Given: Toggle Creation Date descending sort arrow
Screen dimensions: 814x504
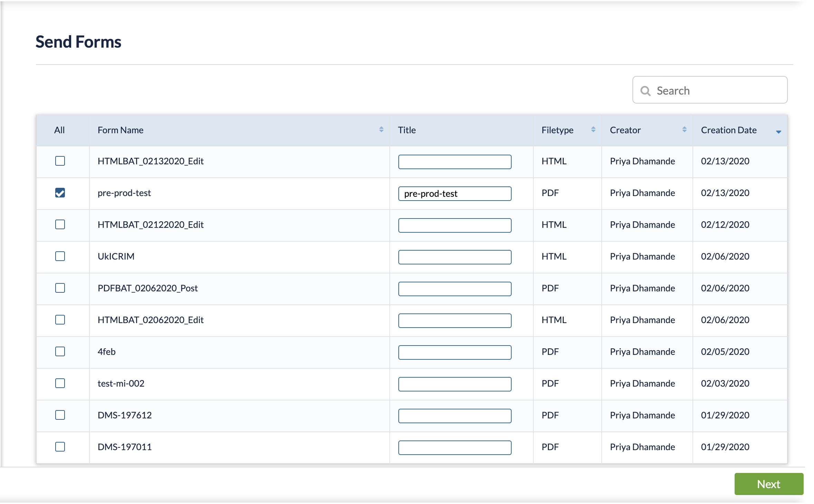Looking at the screenshot, I should click(778, 132).
